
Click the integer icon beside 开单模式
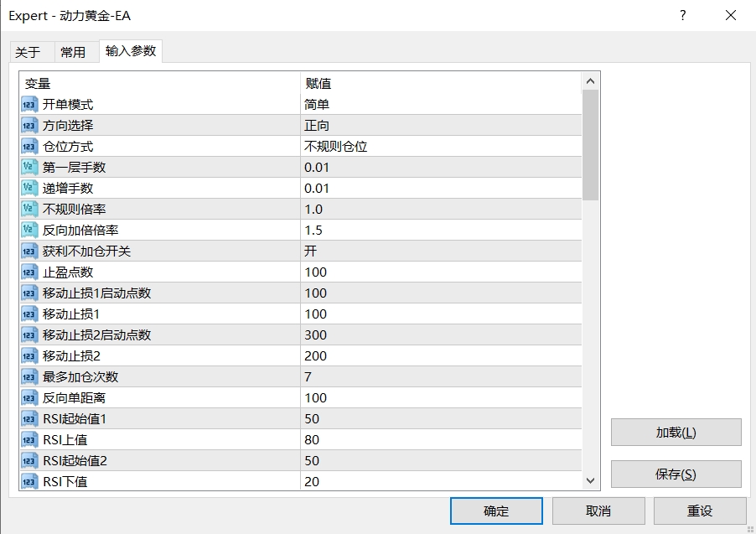[29, 105]
